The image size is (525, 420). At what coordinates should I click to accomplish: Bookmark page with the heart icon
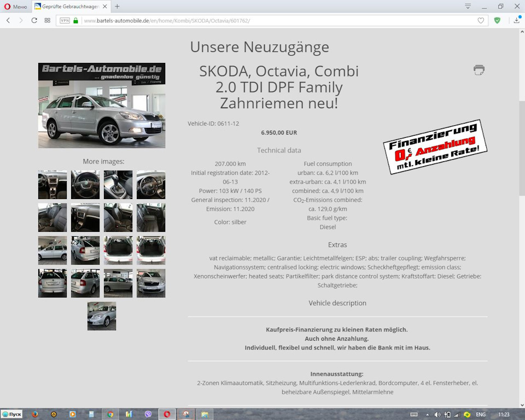[481, 20]
